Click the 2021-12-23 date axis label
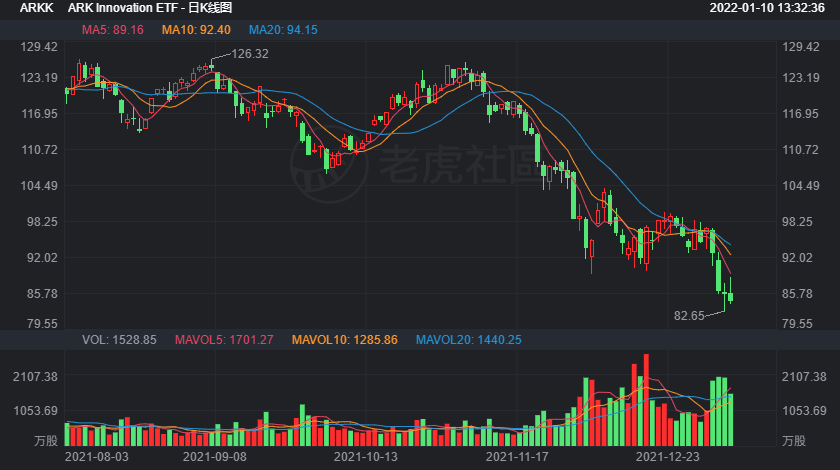The width and height of the screenshot is (840, 470). coord(668,457)
